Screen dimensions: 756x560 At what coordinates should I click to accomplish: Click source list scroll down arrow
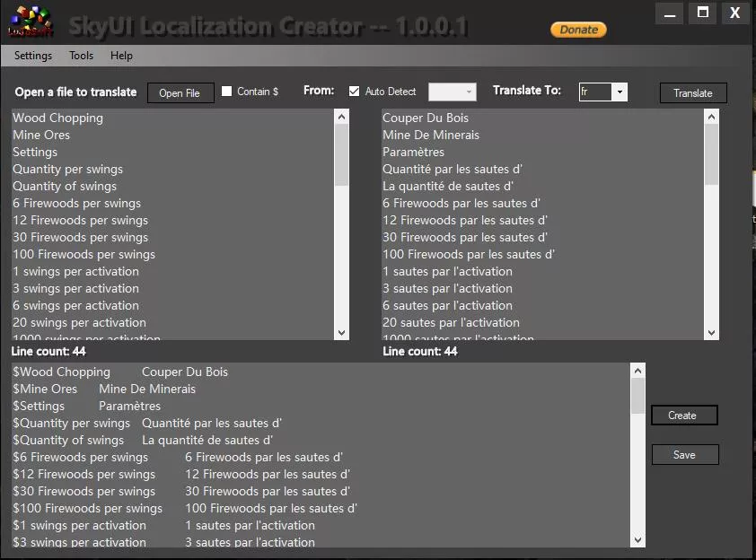[x=341, y=333]
